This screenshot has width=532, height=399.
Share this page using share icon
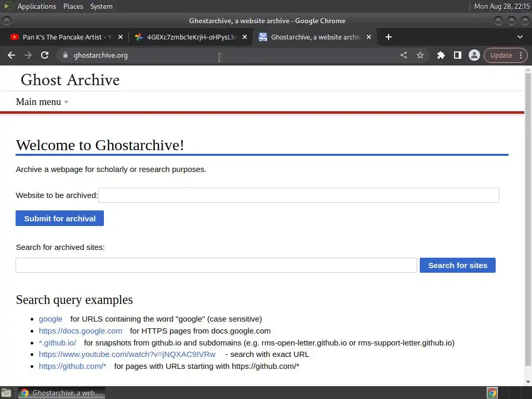pyautogui.click(x=403, y=55)
